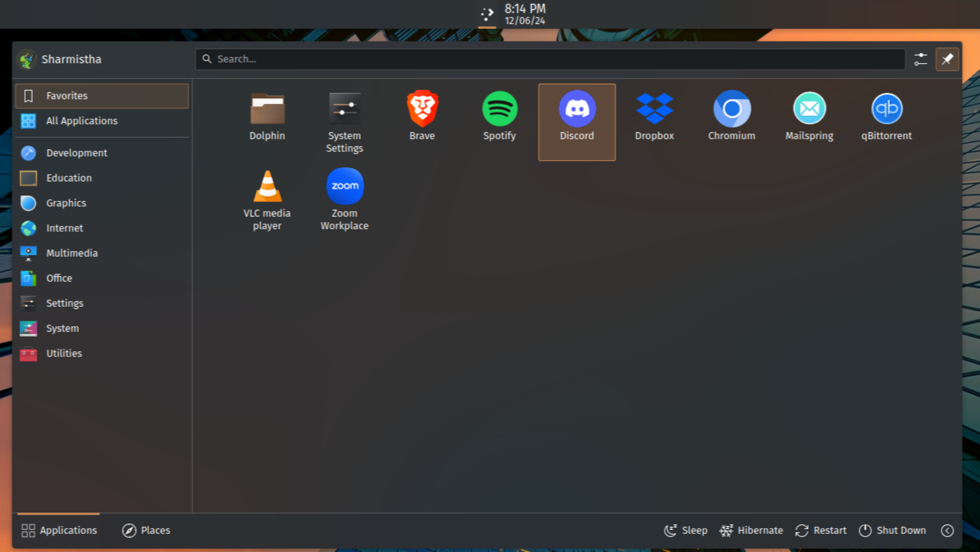Expand Settings category
Image resolution: width=980 pixels, height=552 pixels.
click(64, 303)
